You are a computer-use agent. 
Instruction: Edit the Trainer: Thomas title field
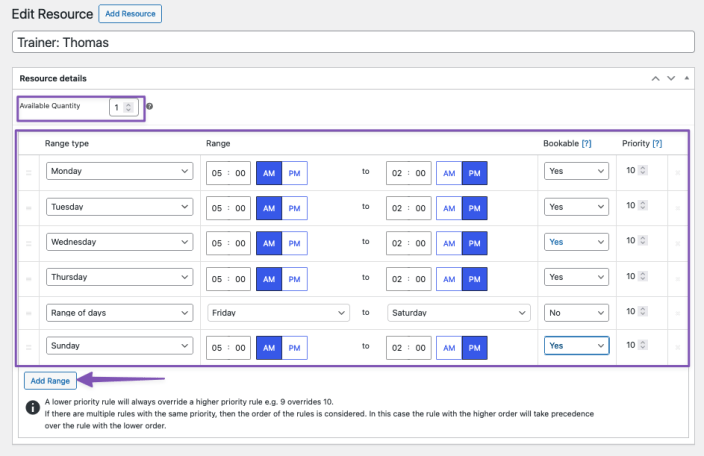click(x=353, y=42)
